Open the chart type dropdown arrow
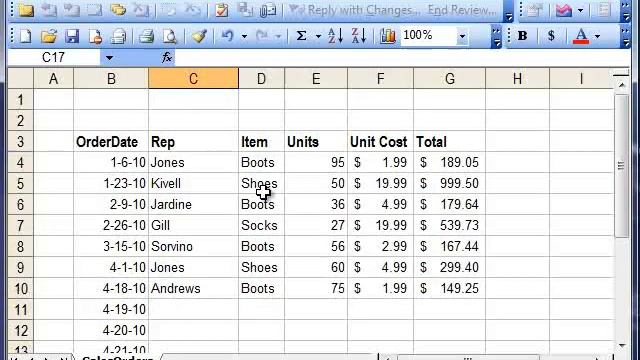 point(580,10)
